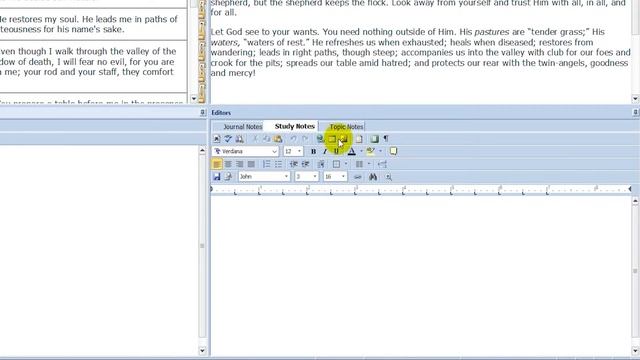The image size is (640, 360).
Task: Click the columns icon
Action: pos(359,164)
